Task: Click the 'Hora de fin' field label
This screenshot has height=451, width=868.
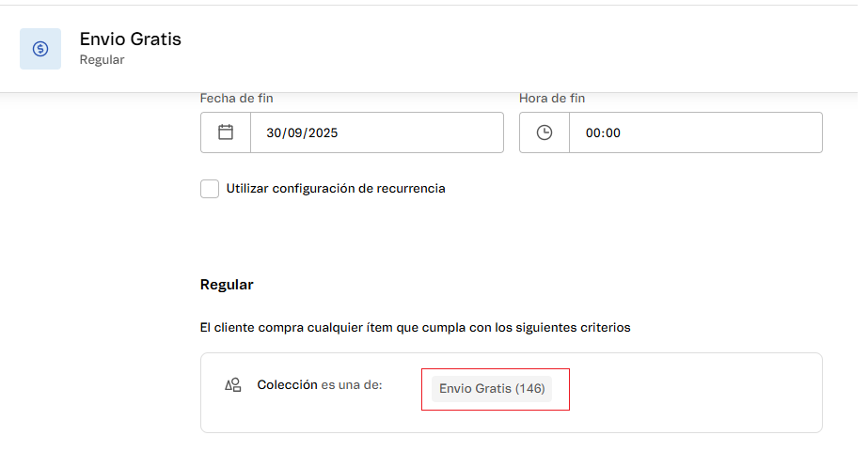Action: 552,99
